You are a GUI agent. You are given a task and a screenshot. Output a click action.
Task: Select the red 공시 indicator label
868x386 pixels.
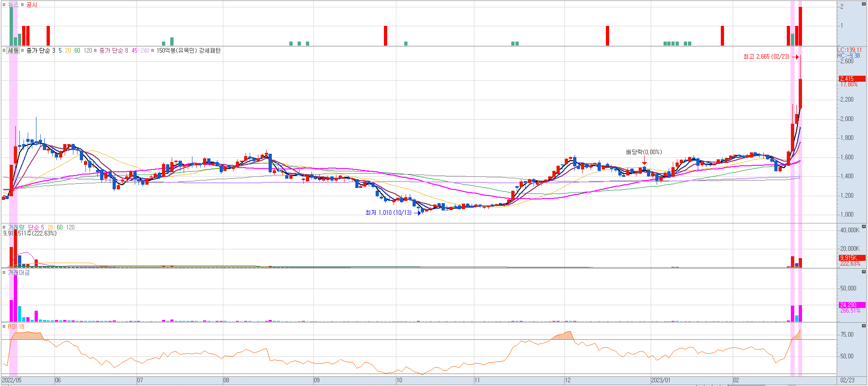point(32,5)
